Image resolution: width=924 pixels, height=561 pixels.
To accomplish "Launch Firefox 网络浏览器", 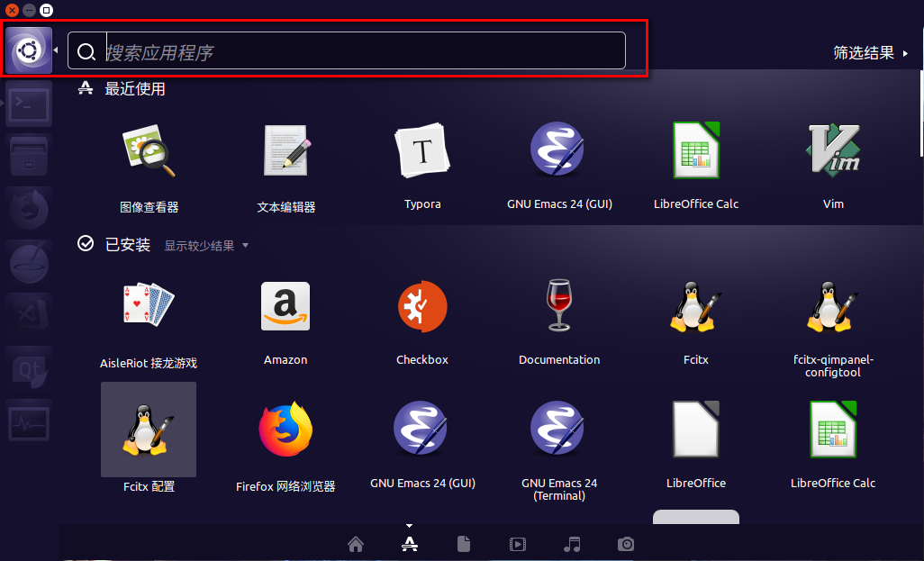I will click(285, 430).
